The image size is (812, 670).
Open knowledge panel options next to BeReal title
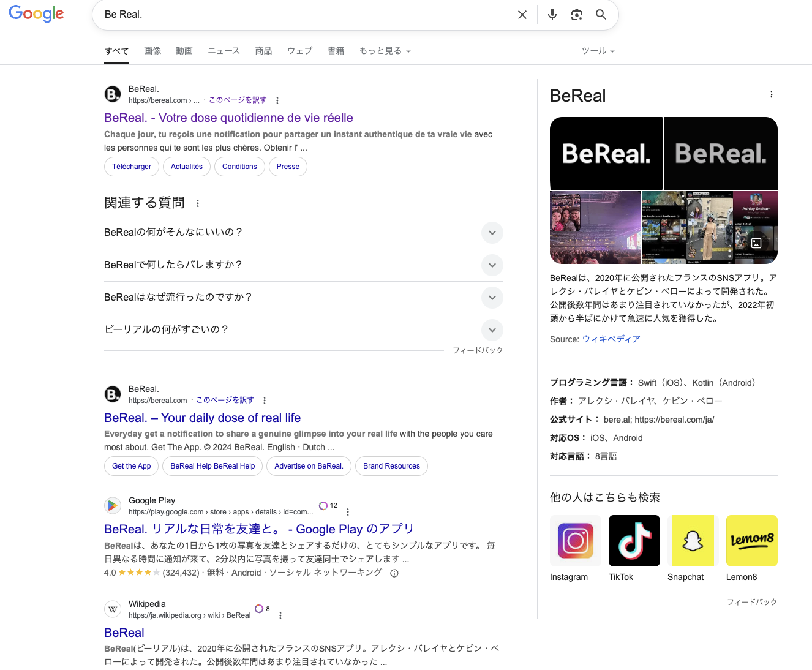772,94
